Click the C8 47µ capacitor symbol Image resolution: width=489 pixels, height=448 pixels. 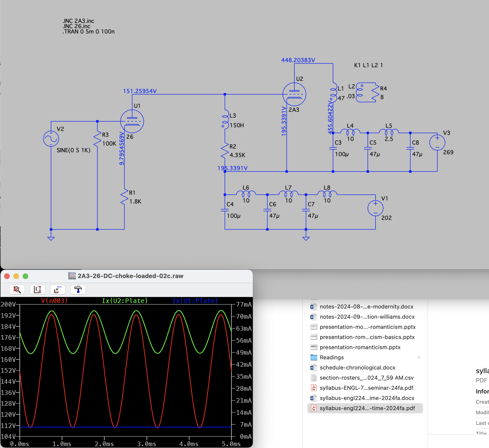click(x=410, y=148)
